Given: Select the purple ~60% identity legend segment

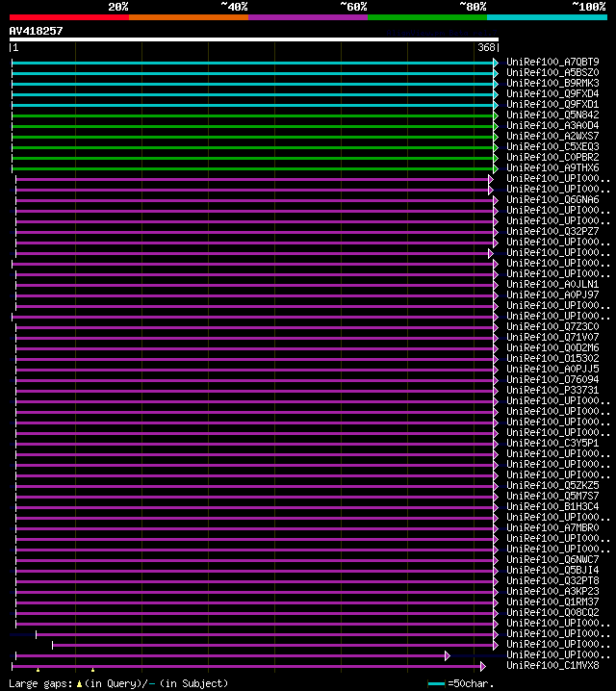Looking at the screenshot, I should (308, 17).
